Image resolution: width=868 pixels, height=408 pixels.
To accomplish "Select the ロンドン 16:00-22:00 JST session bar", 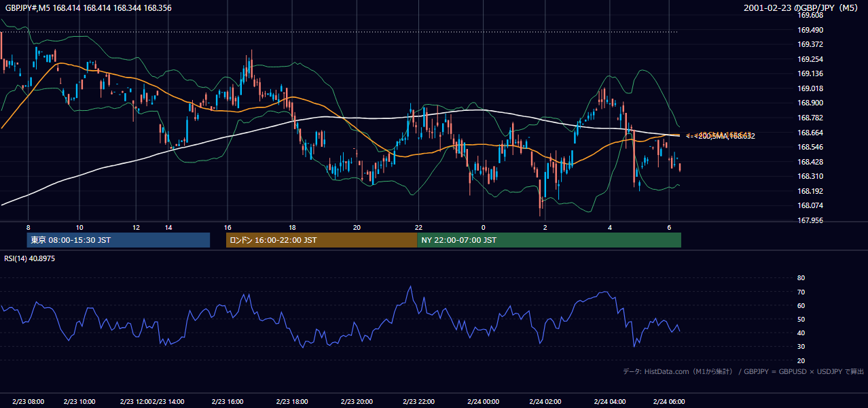I will [x=321, y=240].
